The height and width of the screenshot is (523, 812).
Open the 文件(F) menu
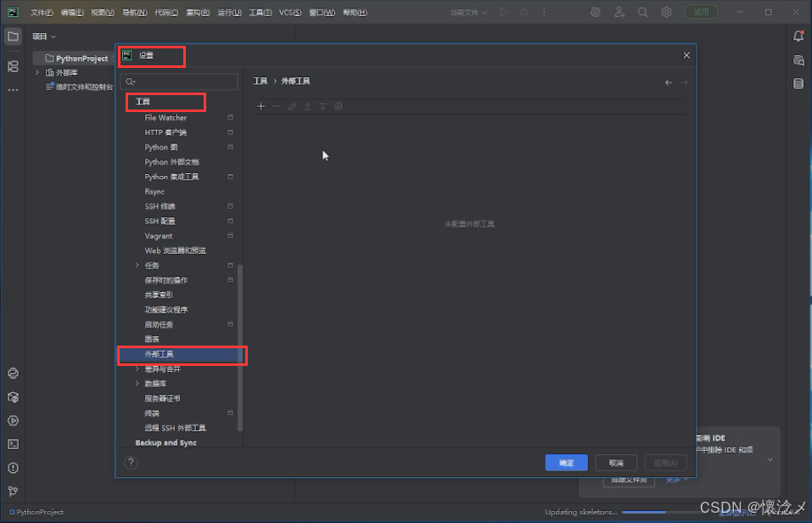(x=42, y=13)
